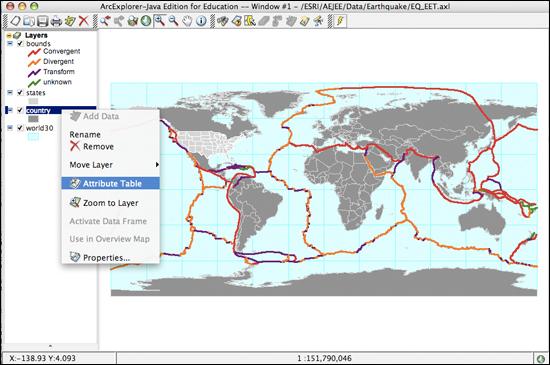550x365 pixels.
Task: Click the unknown green line symbol
Action: click(34, 83)
